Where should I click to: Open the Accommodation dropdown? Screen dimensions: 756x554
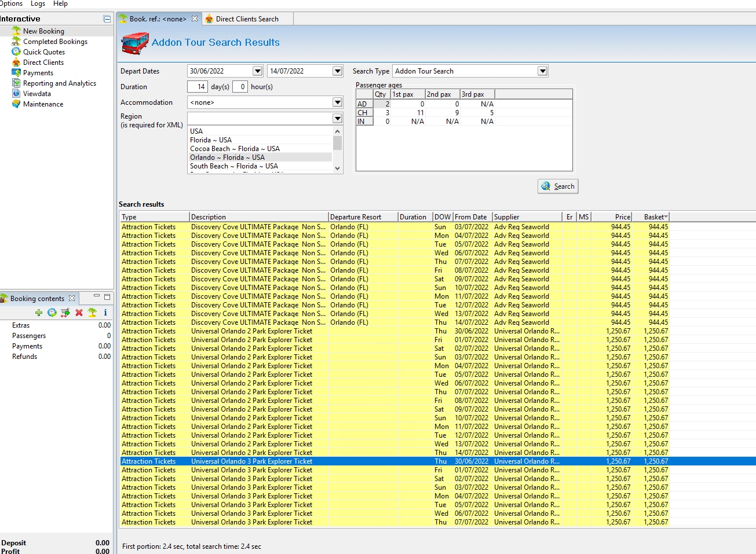coord(337,102)
